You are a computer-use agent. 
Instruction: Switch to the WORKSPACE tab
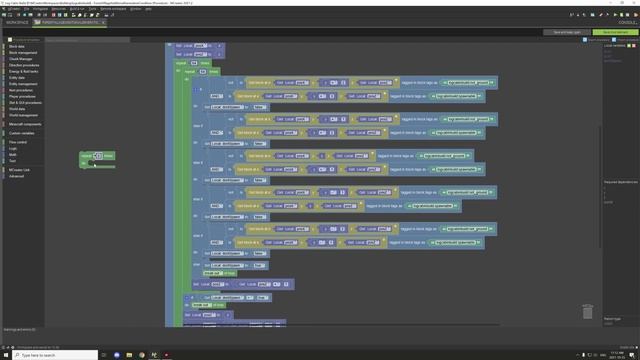coord(17,22)
